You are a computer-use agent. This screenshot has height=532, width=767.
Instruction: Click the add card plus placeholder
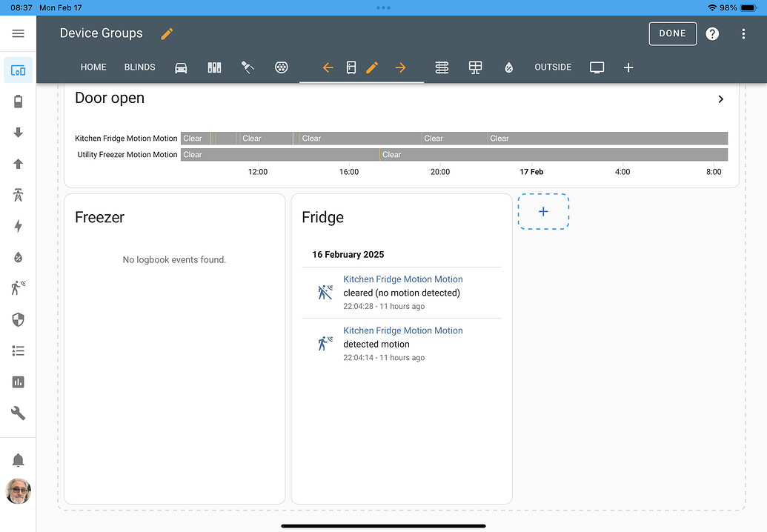[x=543, y=211]
